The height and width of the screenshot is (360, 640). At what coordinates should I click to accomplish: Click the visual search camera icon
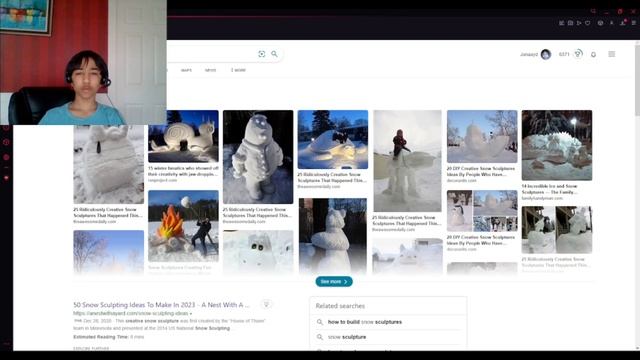[x=262, y=54]
